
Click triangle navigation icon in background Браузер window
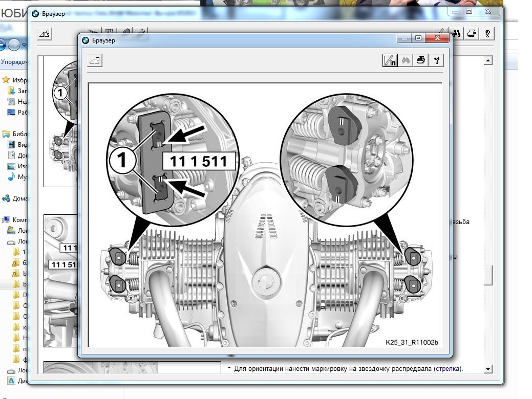pos(45,34)
